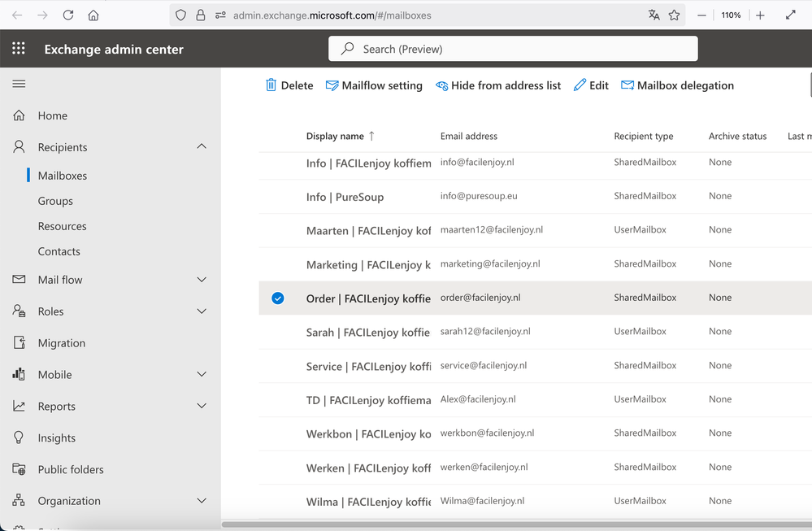Bookmark this page with star icon
812x531 pixels.
coord(674,15)
